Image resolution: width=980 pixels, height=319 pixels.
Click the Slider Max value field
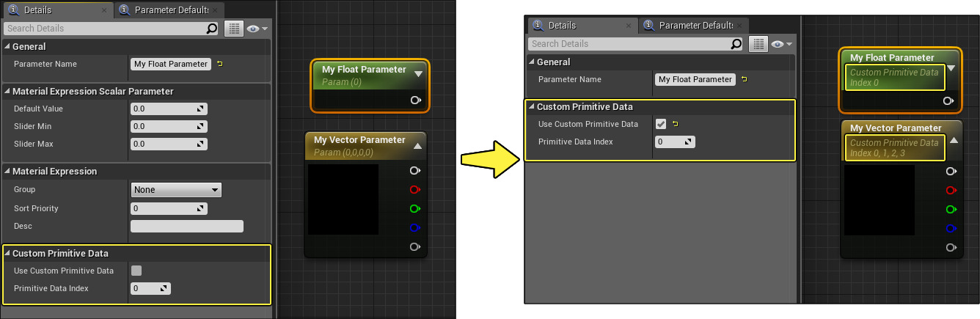pos(168,144)
